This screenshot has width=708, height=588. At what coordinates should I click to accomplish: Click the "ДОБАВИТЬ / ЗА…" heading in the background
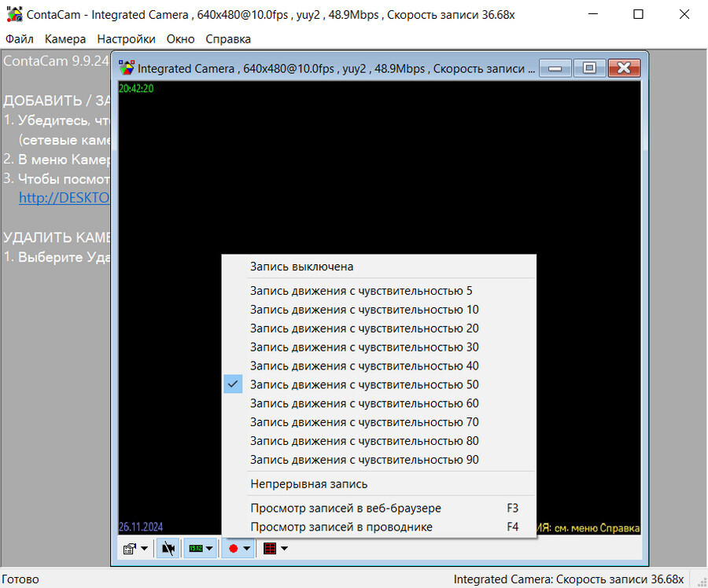(57, 101)
